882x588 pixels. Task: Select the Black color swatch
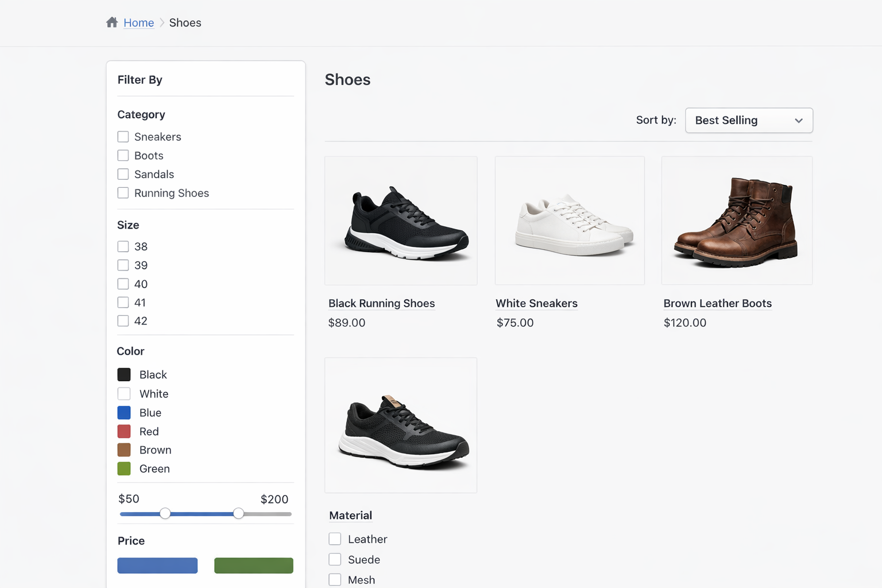click(124, 374)
